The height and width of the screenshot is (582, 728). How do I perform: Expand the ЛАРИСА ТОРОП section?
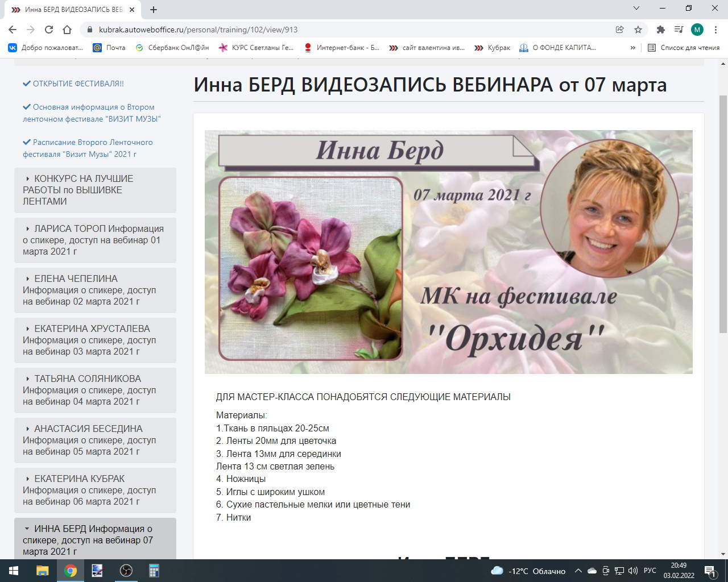tap(95, 240)
